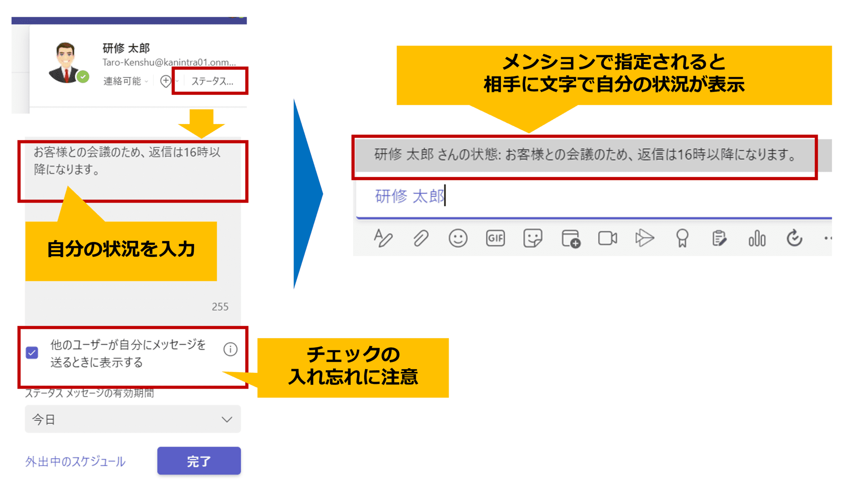Click the Attach paperclip icon
Viewport: 868px width, 500px height.
coord(420,238)
